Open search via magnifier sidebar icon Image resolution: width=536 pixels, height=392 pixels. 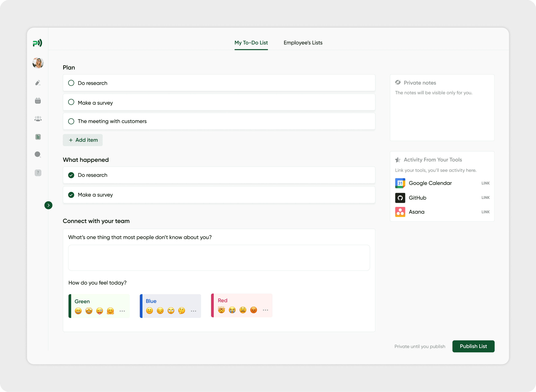tap(38, 155)
